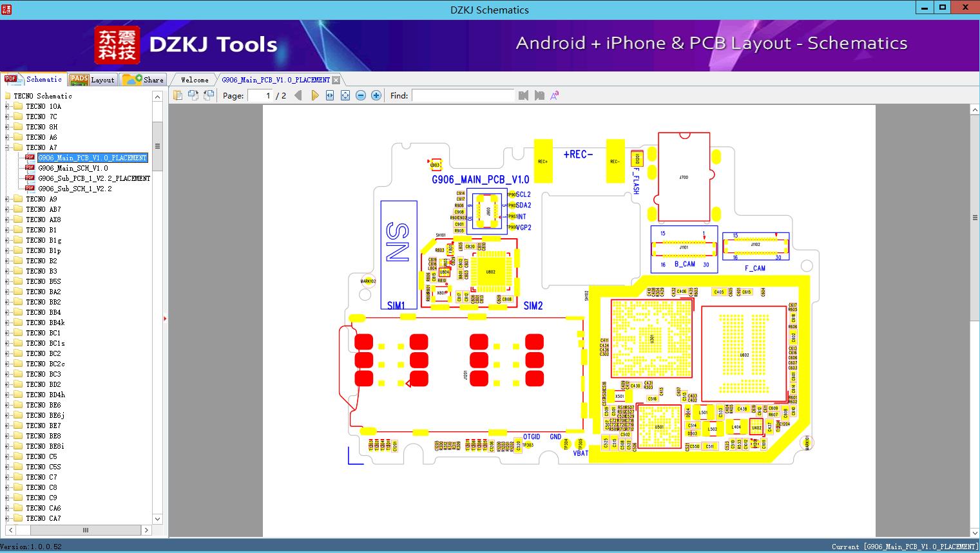Click PDF icon beside G906_Sub_PCB_1_V2.2_PLACEMENT
980x553 pixels.
30,178
